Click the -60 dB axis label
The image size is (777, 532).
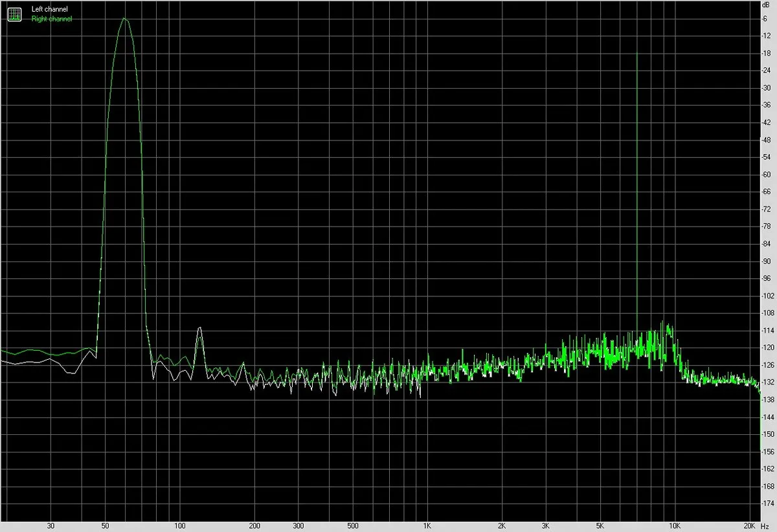pos(766,174)
